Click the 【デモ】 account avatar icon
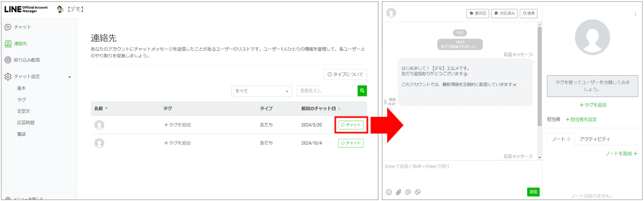Screen dimensions: 644x201 coord(60,9)
